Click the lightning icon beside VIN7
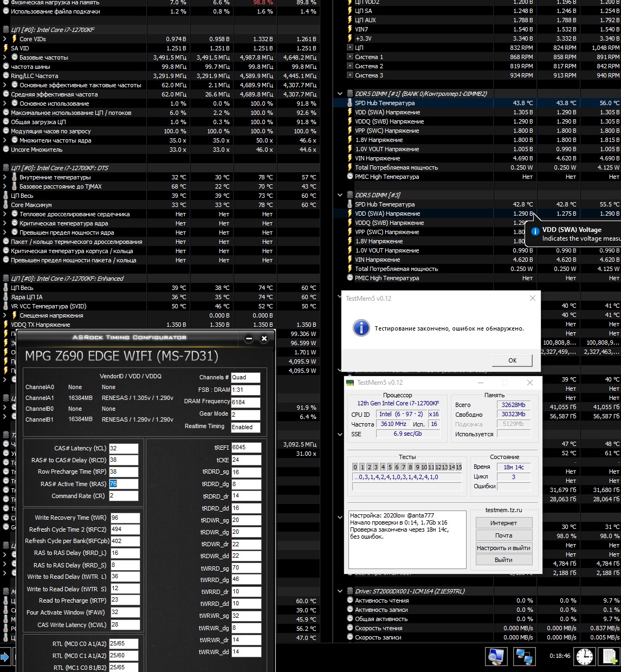Screen dimensions: 621x672 pos(350,29)
